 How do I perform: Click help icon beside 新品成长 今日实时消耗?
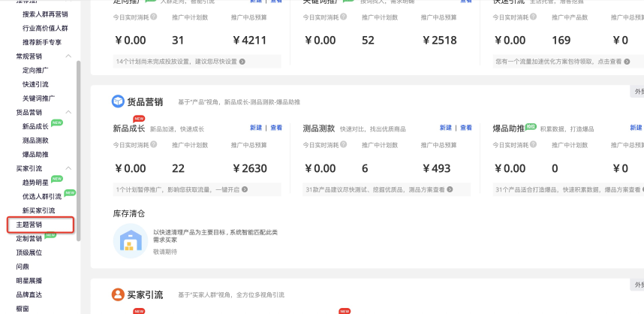coord(154,144)
